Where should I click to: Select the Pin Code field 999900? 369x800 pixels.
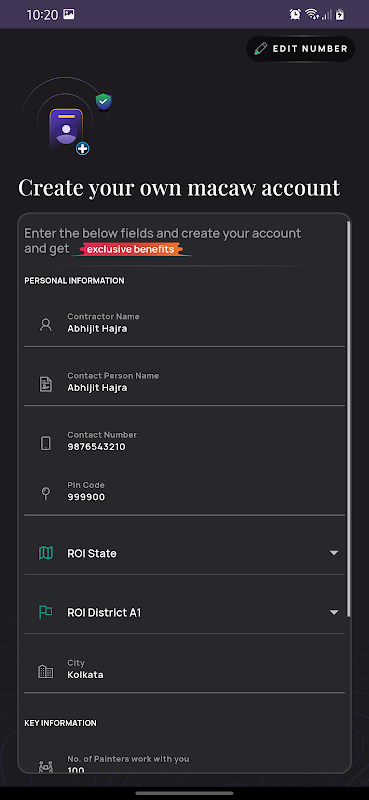pos(184,491)
